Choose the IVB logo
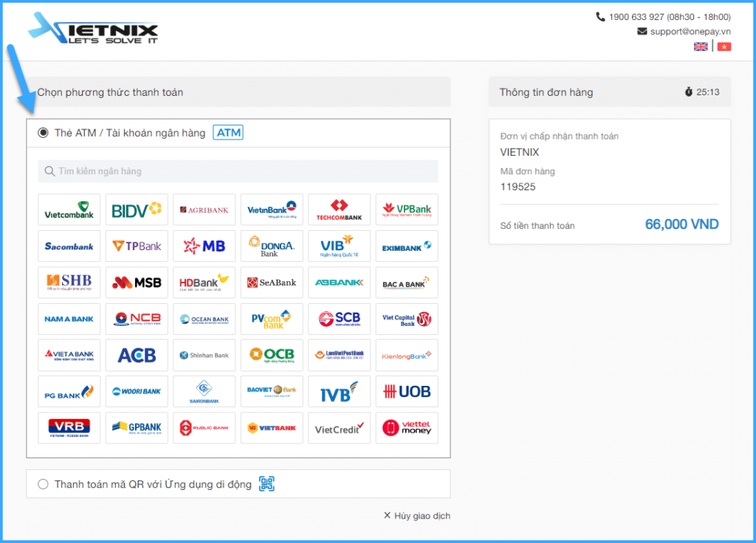The image size is (756, 543). pos(339,392)
